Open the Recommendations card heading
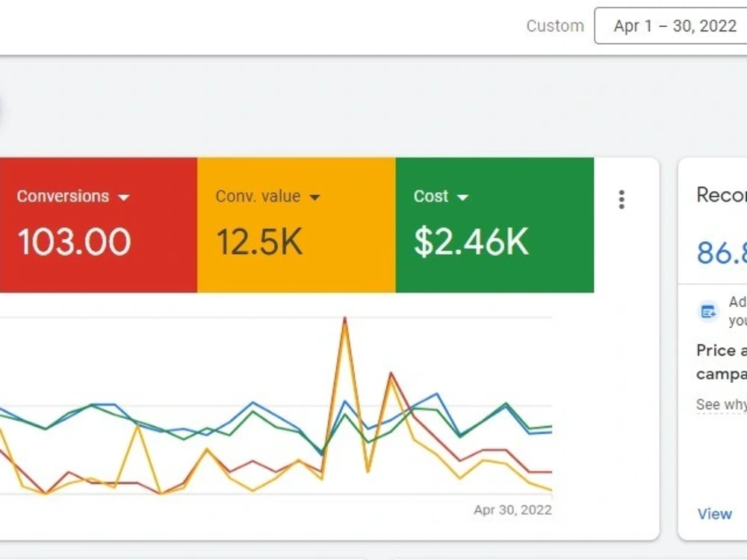Screen dimensions: 747x560 point(722,195)
